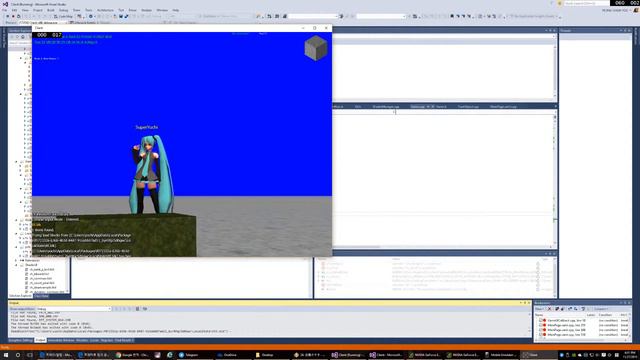Screen dimensions: 640x360
Task: Click Solution Explorer search box
Action: pos(20,42)
